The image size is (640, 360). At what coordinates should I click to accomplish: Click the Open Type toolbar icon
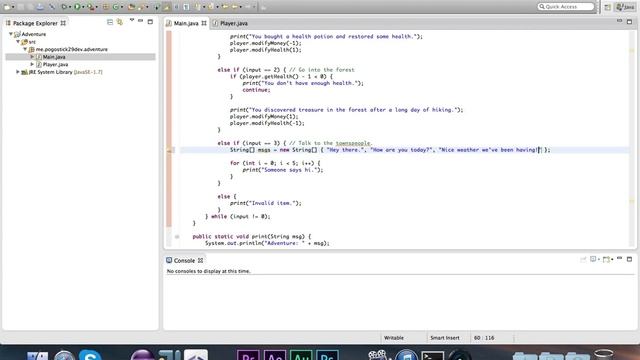point(131,7)
